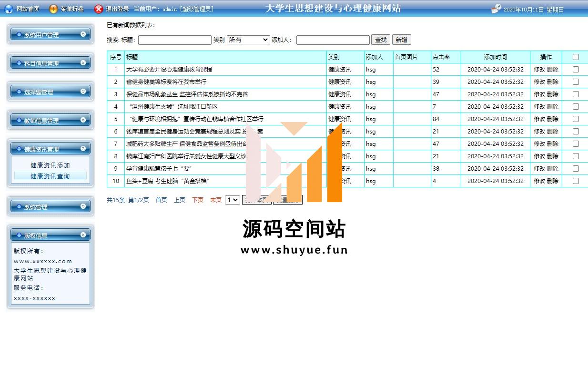Click 修改 for row 1
588x379 pixels.
point(539,69)
